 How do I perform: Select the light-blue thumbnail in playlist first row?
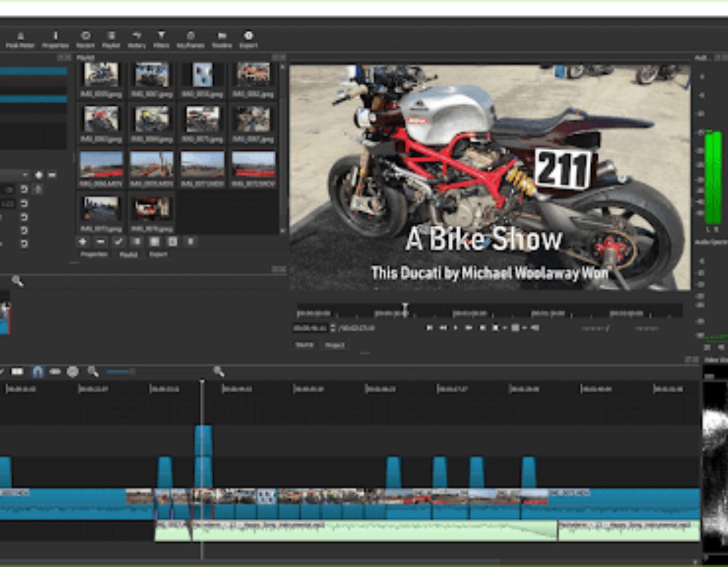[x=202, y=75]
